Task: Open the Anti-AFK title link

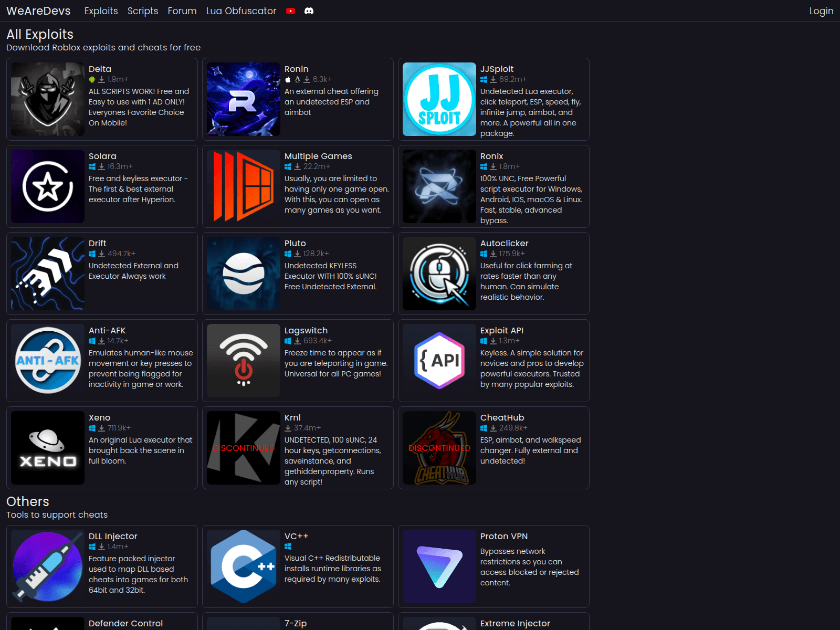Action: pos(107,330)
